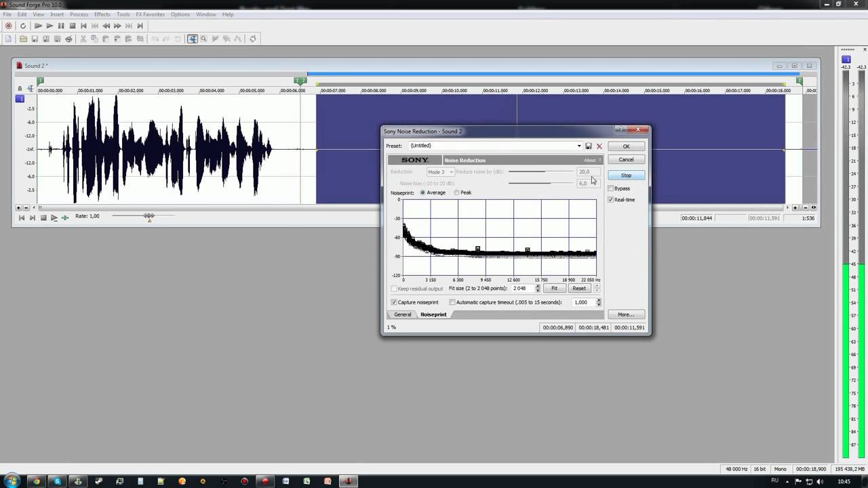The image size is (868, 488).
Task: Click the More... button
Action: 626,314
